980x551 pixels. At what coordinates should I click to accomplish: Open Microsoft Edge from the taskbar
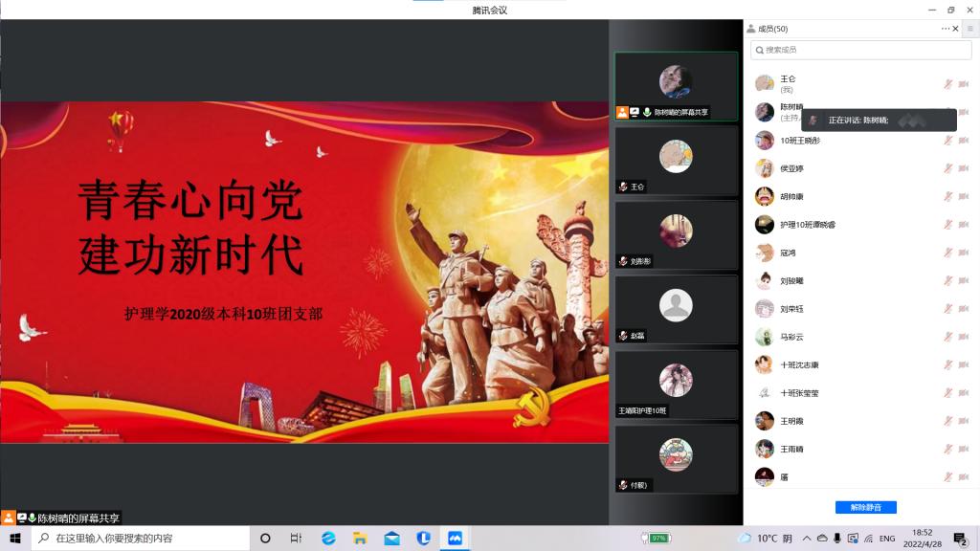point(328,539)
